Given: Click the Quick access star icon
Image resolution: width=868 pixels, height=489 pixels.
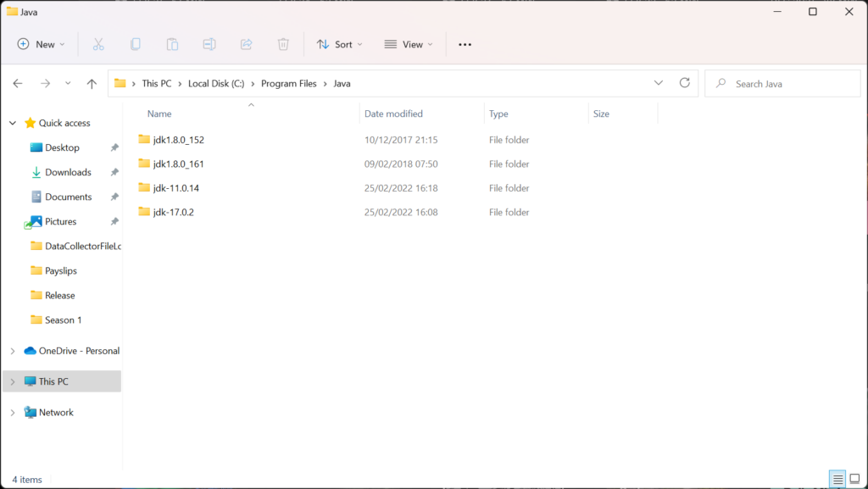Looking at the screenshot, I should (31, 123).
